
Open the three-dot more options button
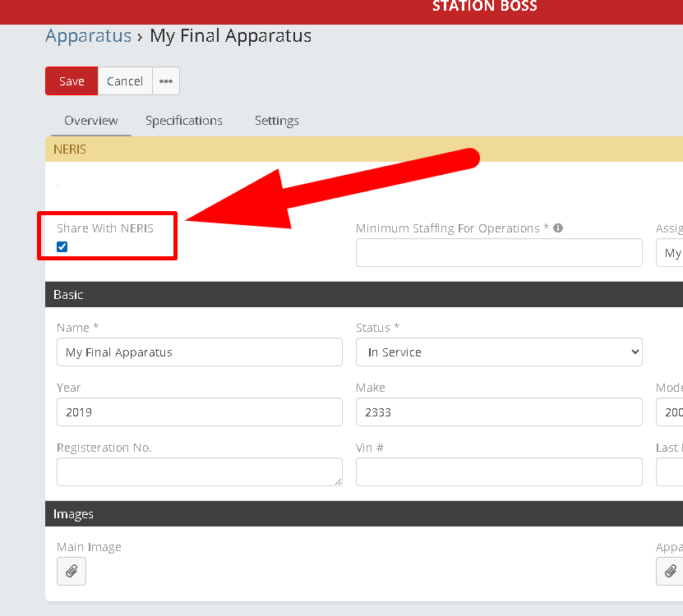(166, 81)
